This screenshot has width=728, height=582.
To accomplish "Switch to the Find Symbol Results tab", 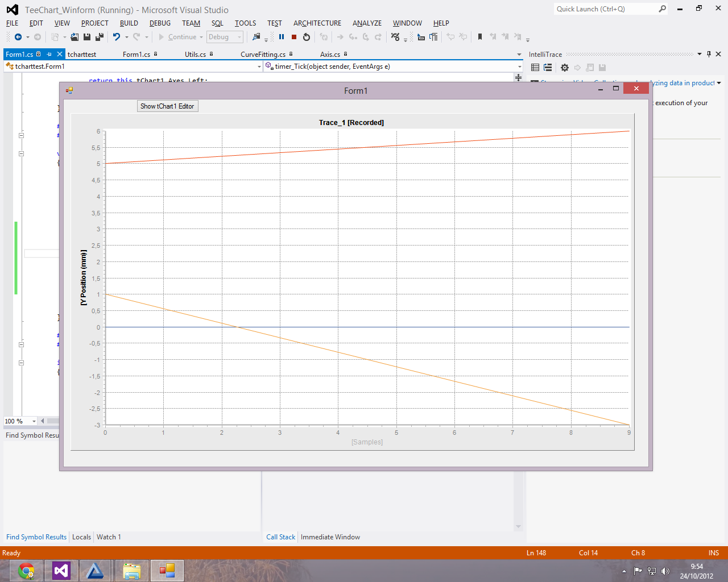I will point(36,537).
